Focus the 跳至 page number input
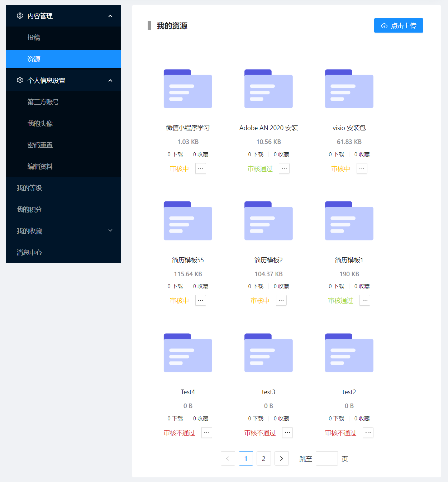The width and height of the screenshot is (448, 482). coord(327,458)
